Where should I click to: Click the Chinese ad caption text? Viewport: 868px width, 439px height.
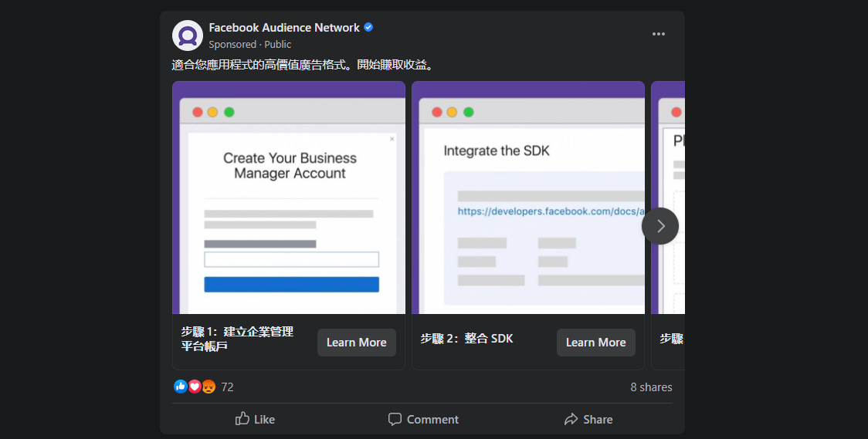[x=303, y=66]
